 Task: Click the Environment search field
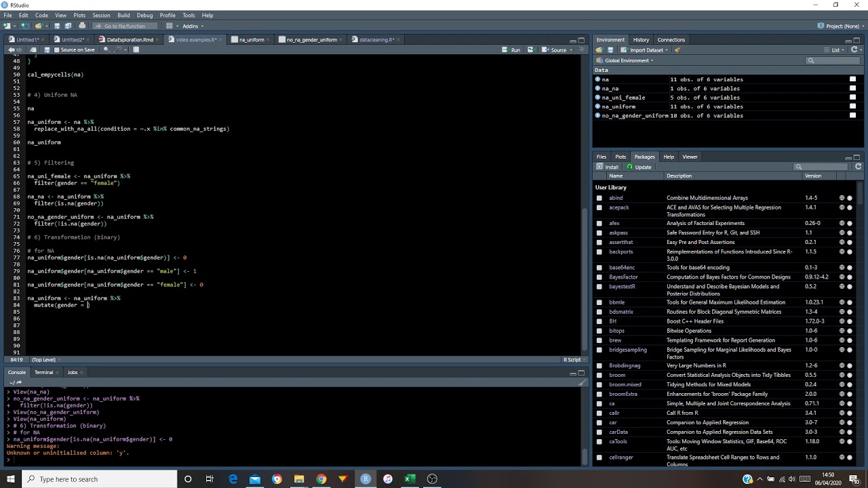coord(833,60)
